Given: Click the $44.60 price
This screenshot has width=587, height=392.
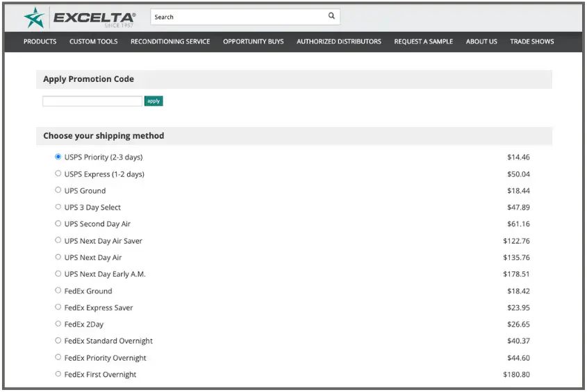Looking at the screenshot, I should click(x=518, y=358).
